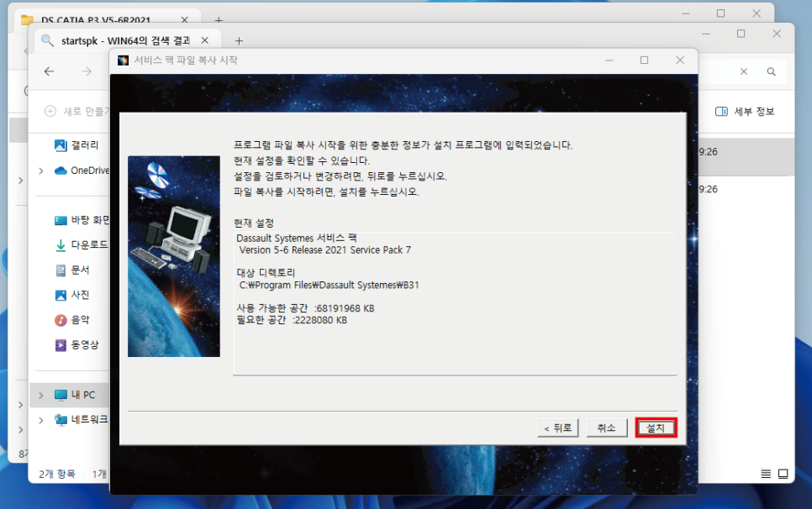The height and width of the screenshot is (509, 812).
Task: Select 네트워크 in the sidebar
Action: point(82,419)
